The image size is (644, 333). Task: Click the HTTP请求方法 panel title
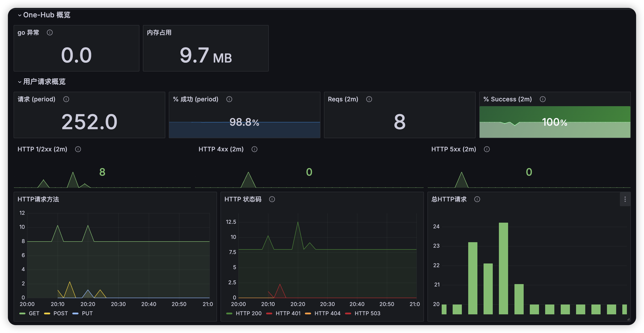[38, 199]
